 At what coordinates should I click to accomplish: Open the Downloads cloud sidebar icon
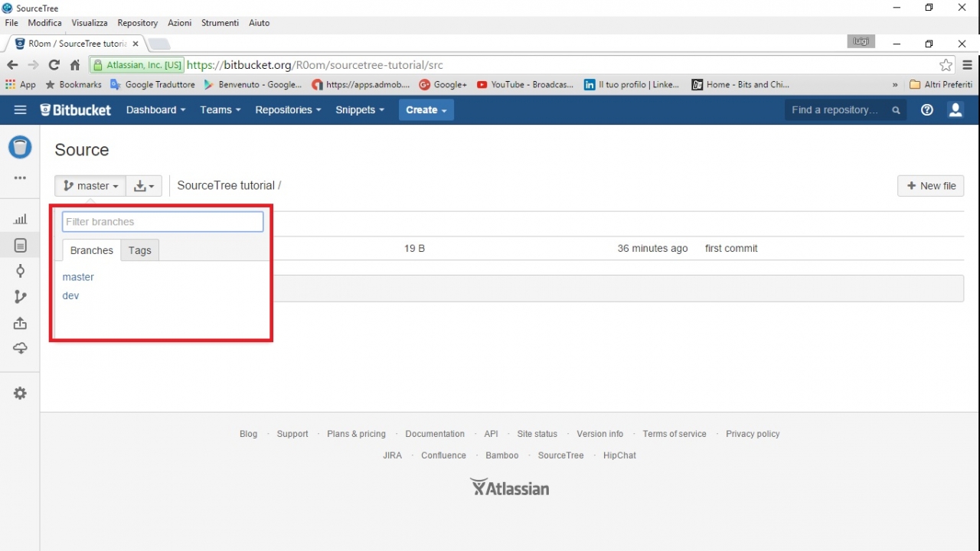21,348
